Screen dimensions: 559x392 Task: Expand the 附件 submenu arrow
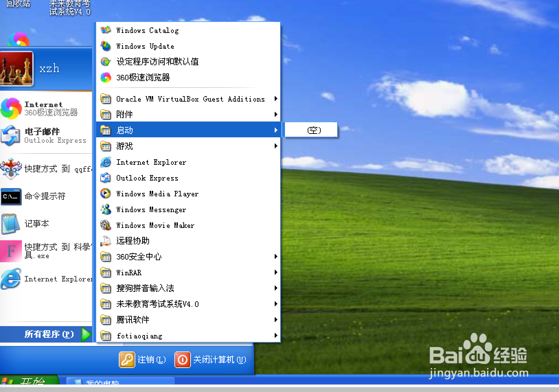click(276, 114)
